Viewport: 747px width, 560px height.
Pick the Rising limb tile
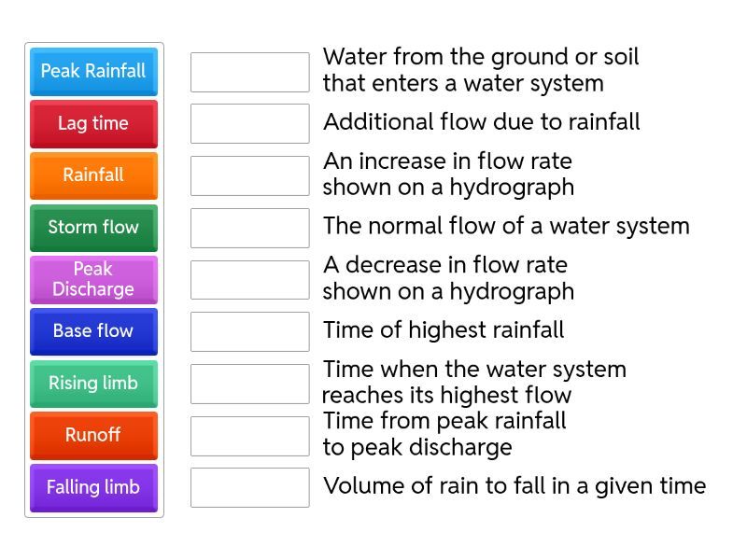tap(93, 384)
